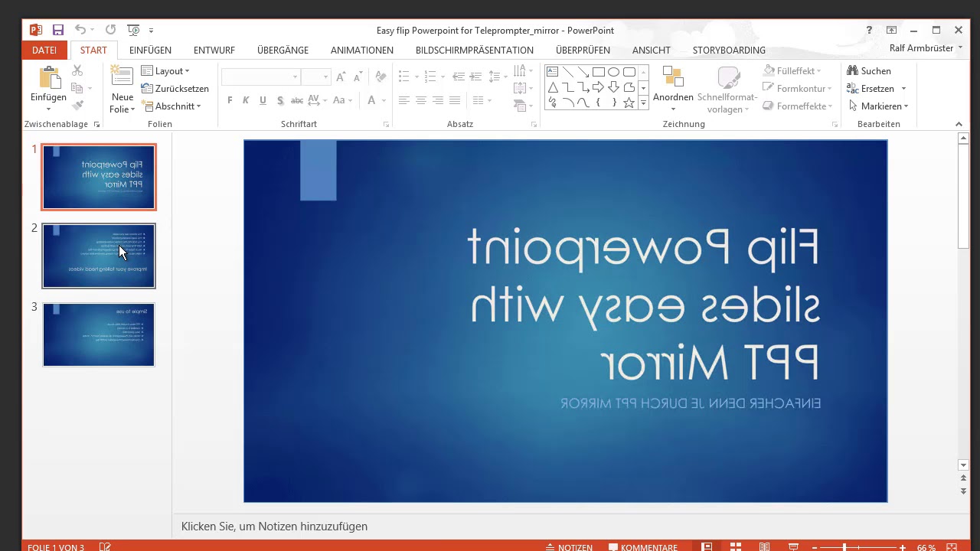Click the Neue Folie icon
980x551 pixels.
pyautogui.click(x=122, y=77)
